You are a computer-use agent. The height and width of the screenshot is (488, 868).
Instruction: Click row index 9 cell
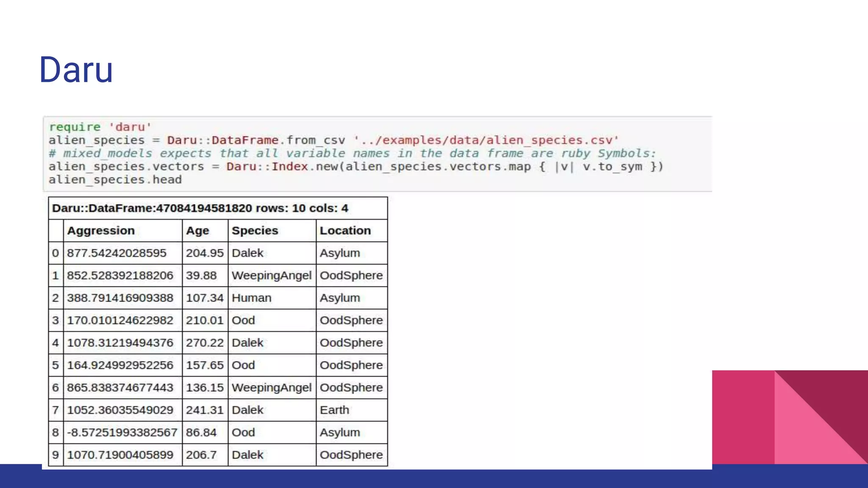click(56, 455)
